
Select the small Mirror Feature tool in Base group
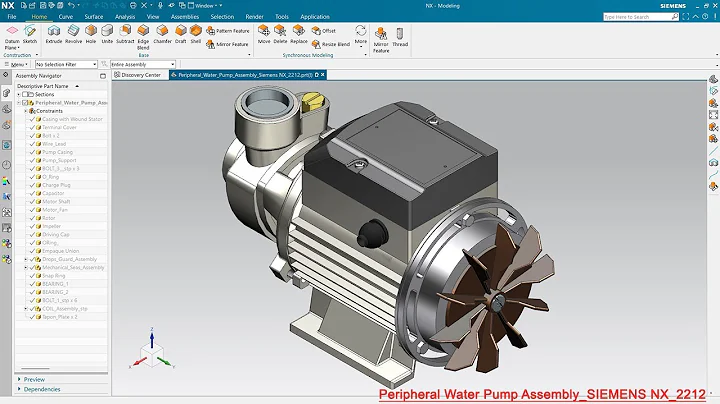[227, 44]
